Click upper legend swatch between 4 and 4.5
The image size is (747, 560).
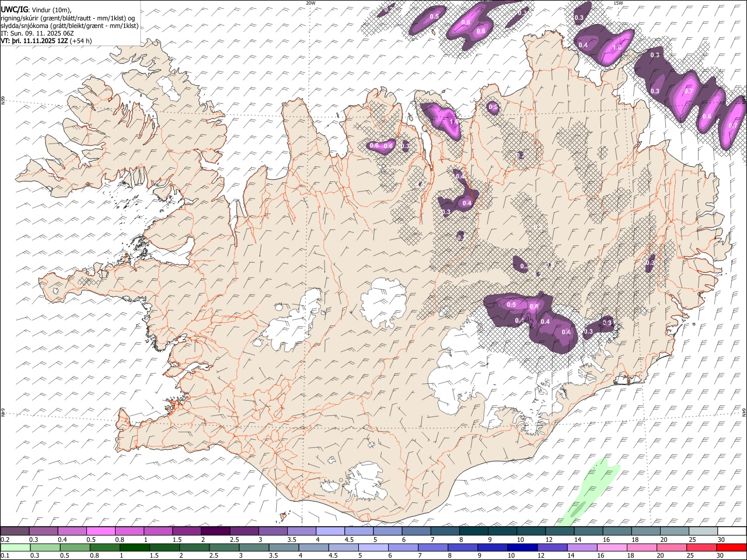(x=330, y=531)
